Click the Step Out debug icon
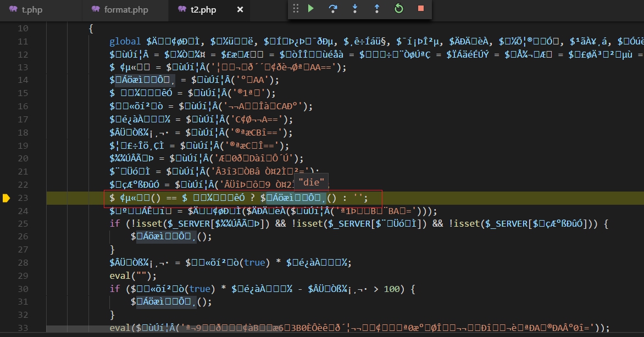The height and width of the screenshot is (337, 644). coord(376,9)
